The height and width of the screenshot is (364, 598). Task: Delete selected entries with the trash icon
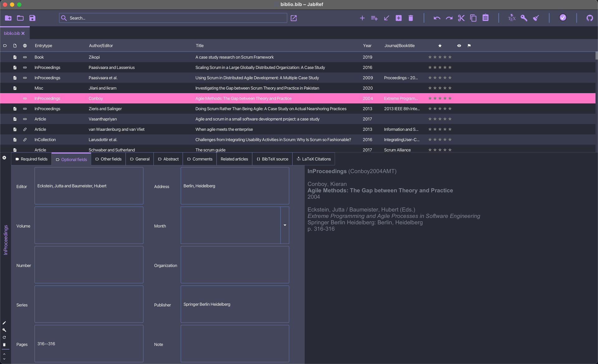pos(411,18)
